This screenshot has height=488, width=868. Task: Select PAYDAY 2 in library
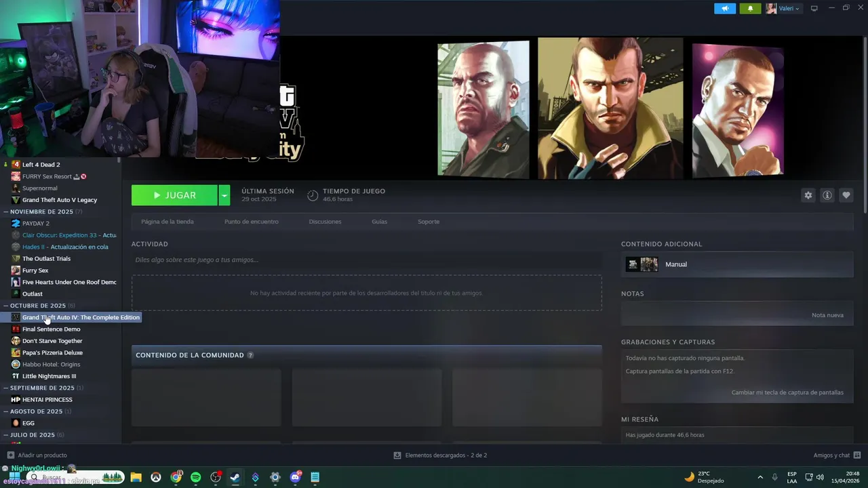click(x=35, y=223)
